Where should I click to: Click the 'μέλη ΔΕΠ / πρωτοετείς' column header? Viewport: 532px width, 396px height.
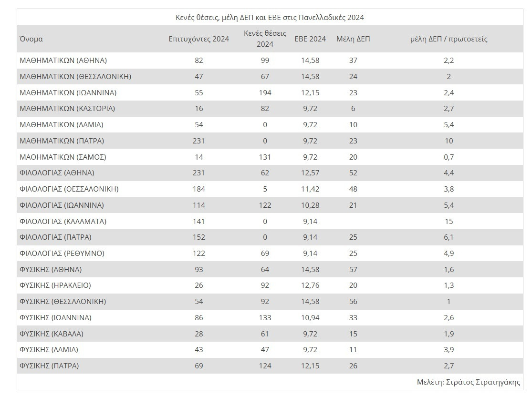click(449, 39)
